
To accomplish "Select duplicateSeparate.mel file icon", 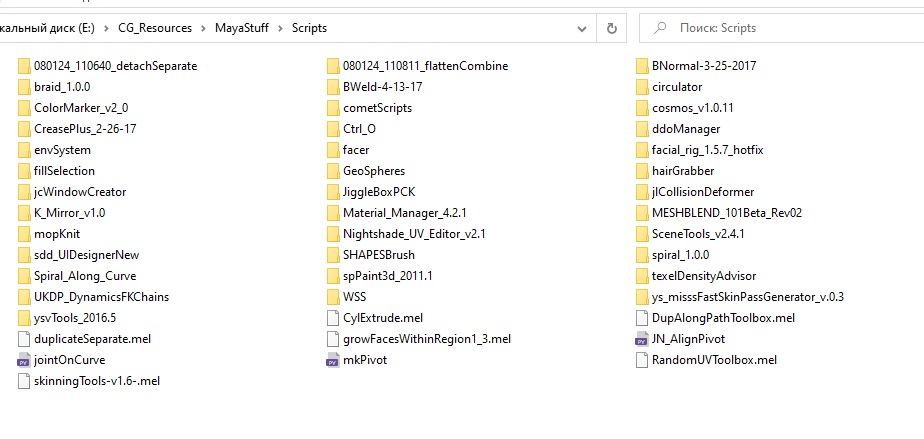I will click(x=24, y=339).
